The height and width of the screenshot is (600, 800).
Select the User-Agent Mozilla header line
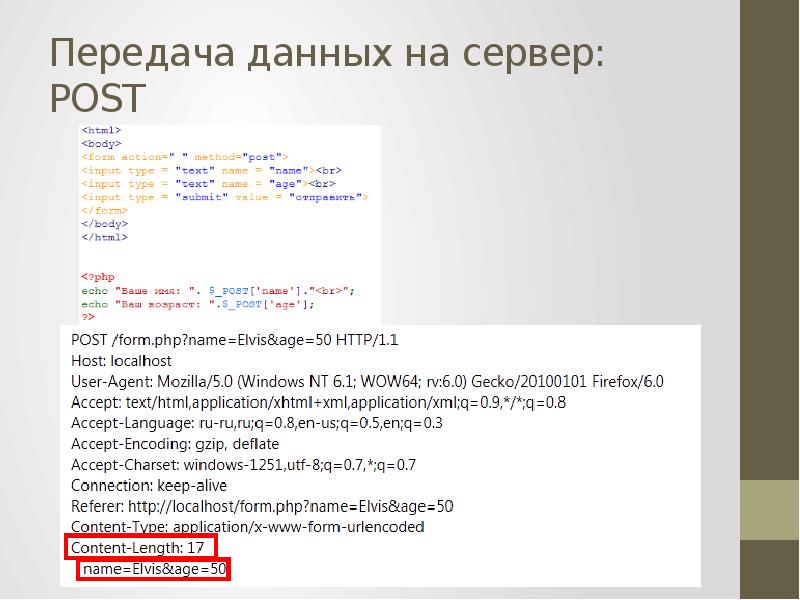(367, 381)
